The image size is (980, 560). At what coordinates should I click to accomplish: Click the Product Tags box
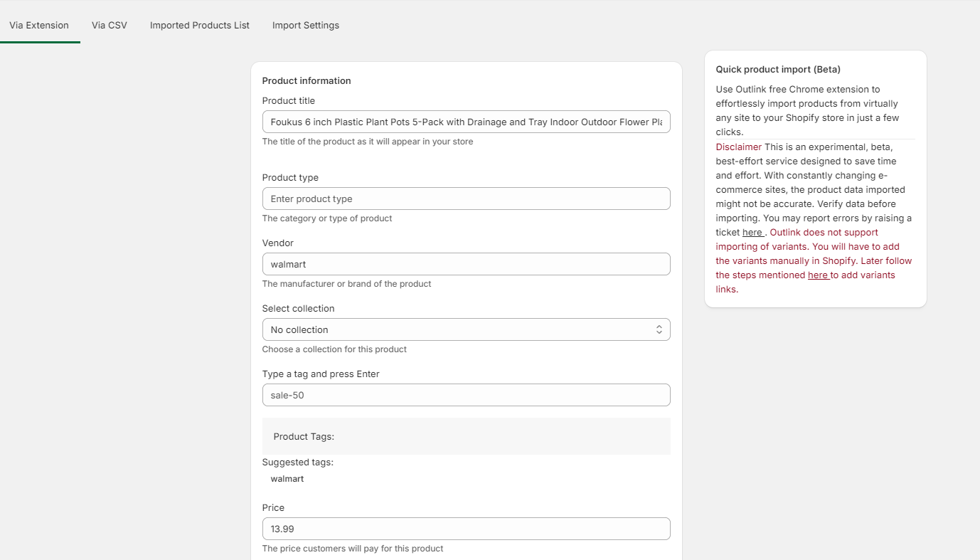(466, 436)
